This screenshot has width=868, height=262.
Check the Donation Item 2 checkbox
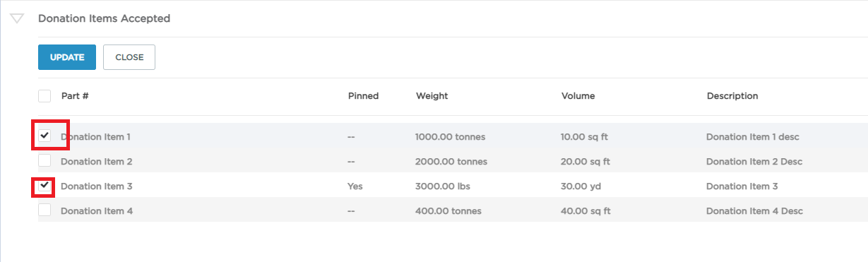(44, 161)
